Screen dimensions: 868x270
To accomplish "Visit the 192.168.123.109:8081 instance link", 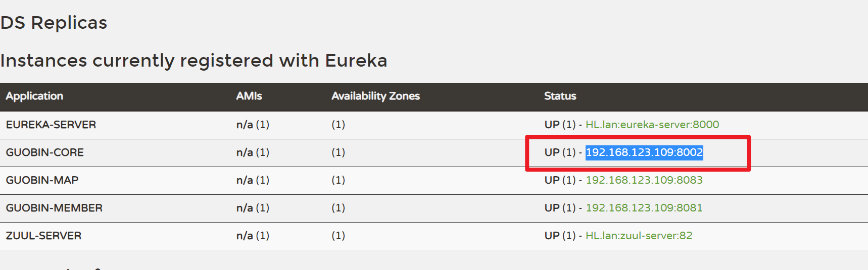I will pos(644,208).
